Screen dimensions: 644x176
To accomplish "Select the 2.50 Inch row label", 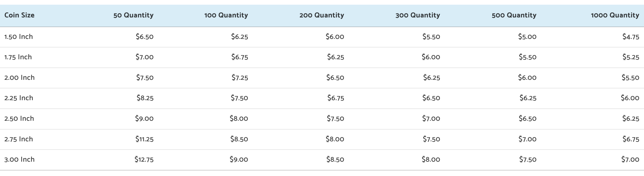I will [19, 119].
